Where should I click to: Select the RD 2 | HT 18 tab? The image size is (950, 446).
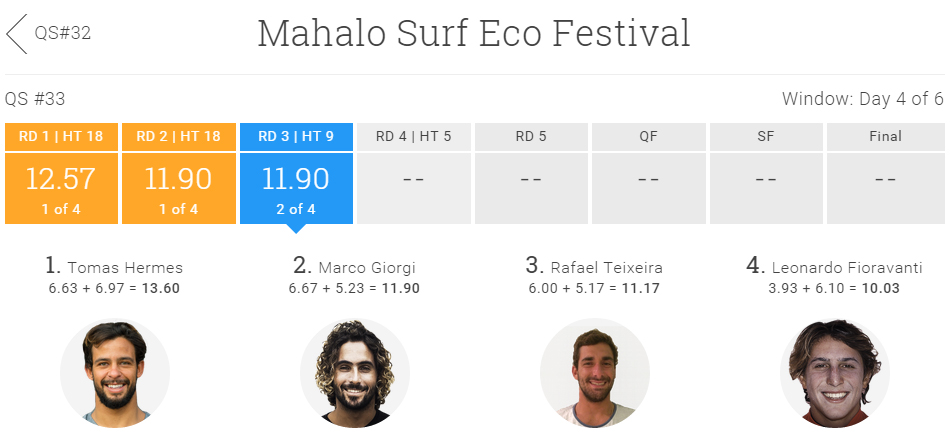(178, 136)
